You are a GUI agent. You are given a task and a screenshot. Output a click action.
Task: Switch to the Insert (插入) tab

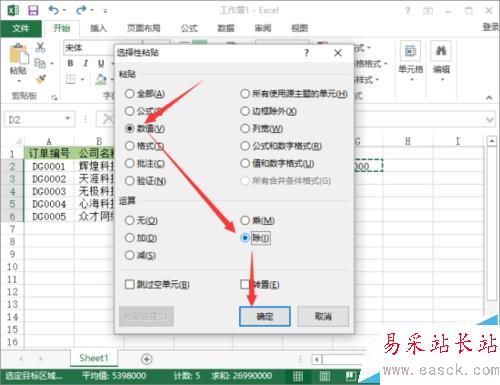point(98,29)
